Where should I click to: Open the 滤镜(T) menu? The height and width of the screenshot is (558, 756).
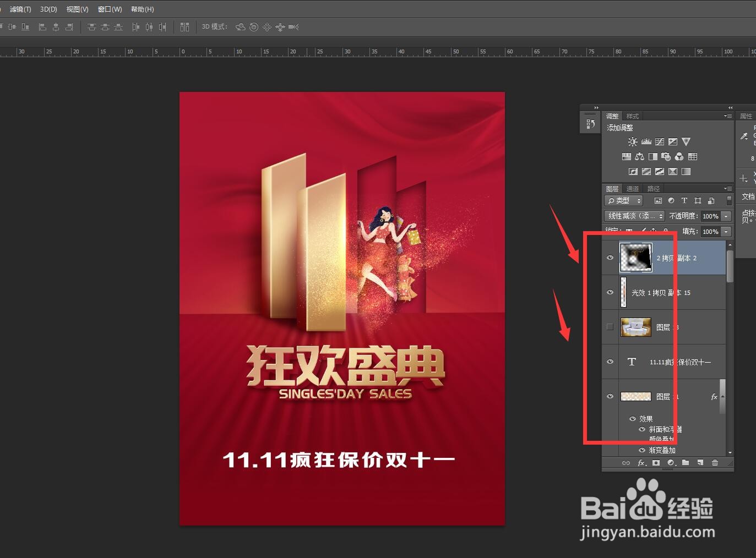pos(20,9)
